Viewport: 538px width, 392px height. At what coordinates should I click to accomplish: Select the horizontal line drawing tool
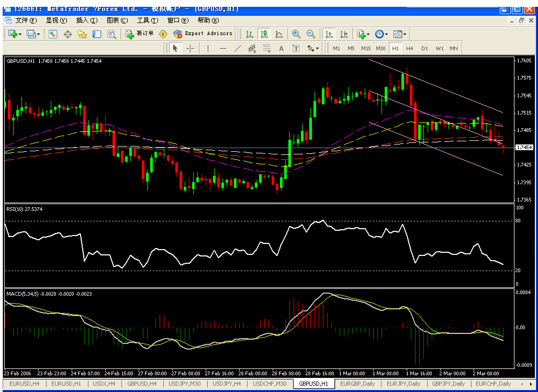coord(223,48)
